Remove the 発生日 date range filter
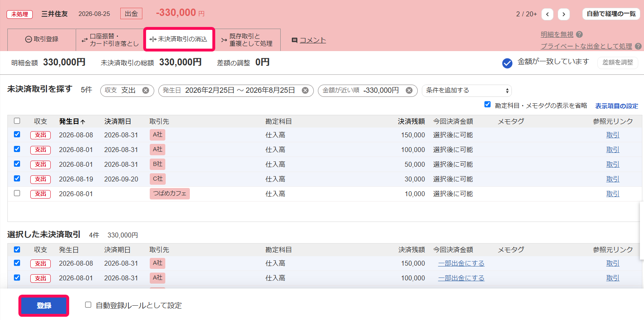This screenshot has height=320, width=644. (305, 90)
